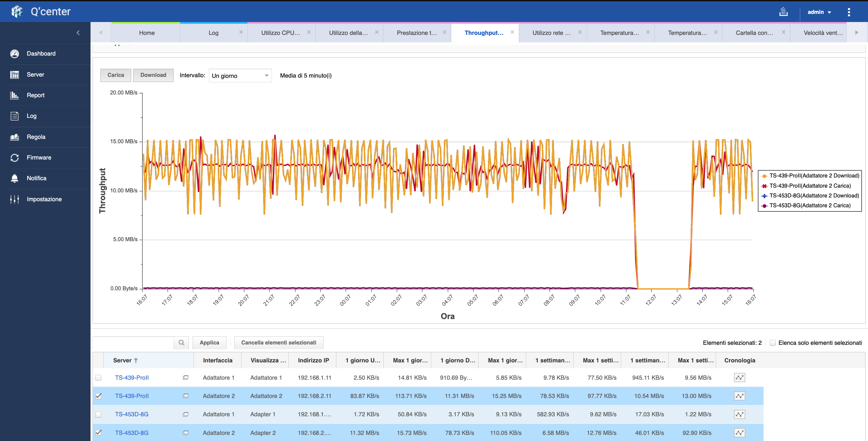Check TS-439-ProII Adattatore 1 row checkbox
Viewport: 868px width, 441px height.
click(98, 377)
